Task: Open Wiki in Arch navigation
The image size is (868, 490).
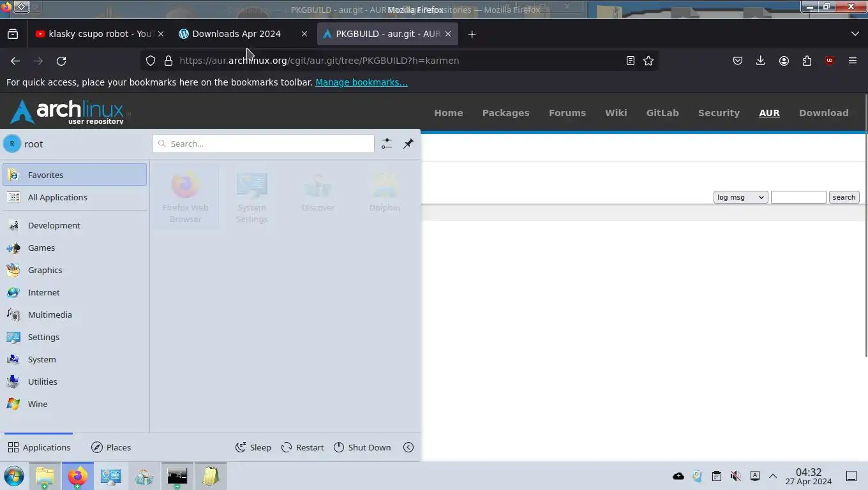Action: (x=616, y=113)
